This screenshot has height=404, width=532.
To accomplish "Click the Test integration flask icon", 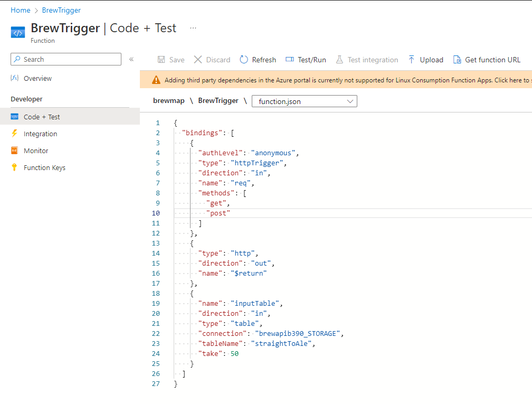I will tap(339, 60).
